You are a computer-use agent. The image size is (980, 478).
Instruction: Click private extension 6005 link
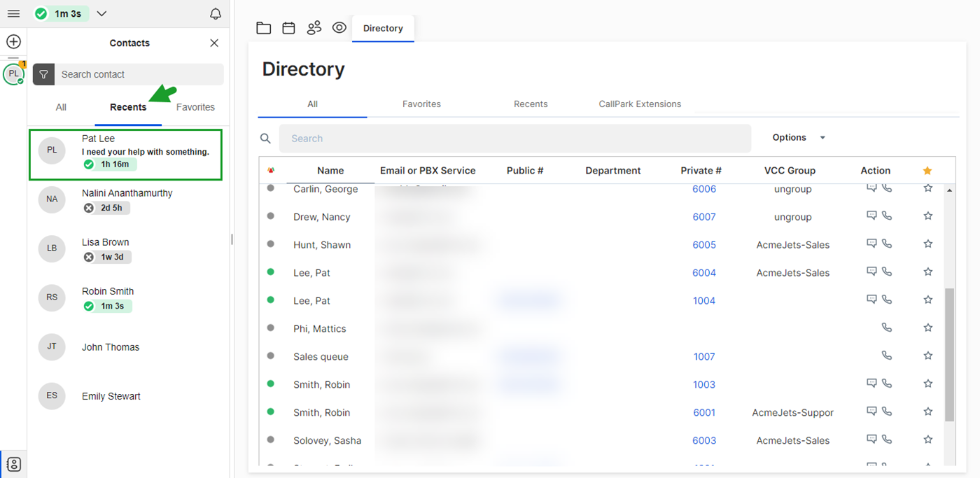pyautogui.click(x=704, y=245)
